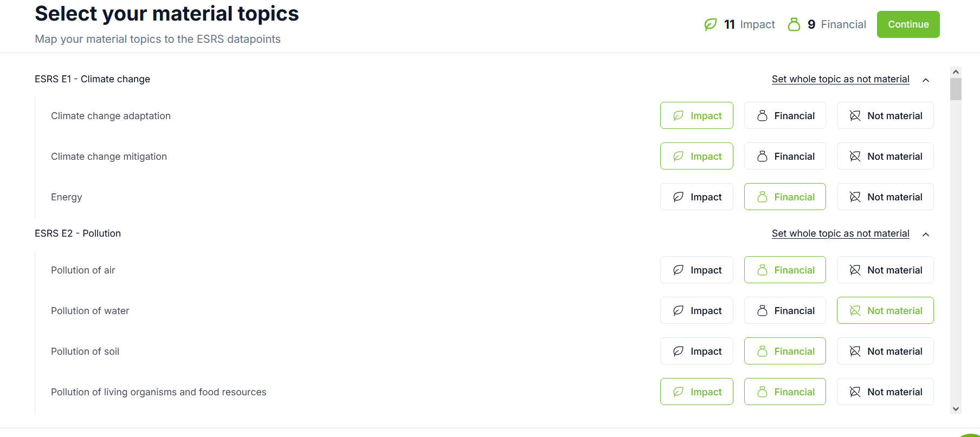Screen dimensions: 980x437
Task: Deselect Financial for living organisms and food resources
Action: (x=785, y=392)
